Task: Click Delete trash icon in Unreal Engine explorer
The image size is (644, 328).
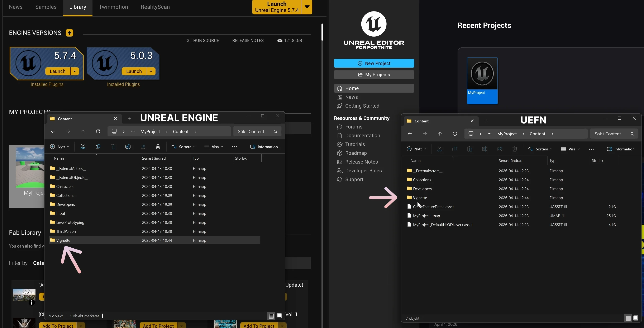Action: pyautogui.click(x=158, y=147)
